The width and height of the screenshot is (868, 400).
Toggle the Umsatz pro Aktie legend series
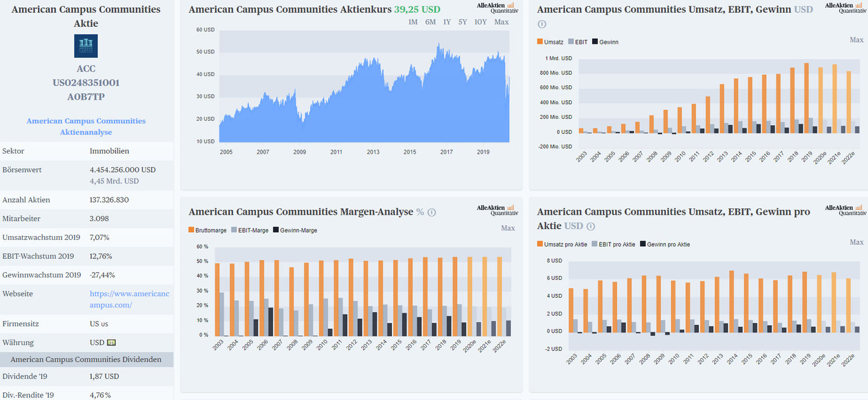(x=562, y=244)
